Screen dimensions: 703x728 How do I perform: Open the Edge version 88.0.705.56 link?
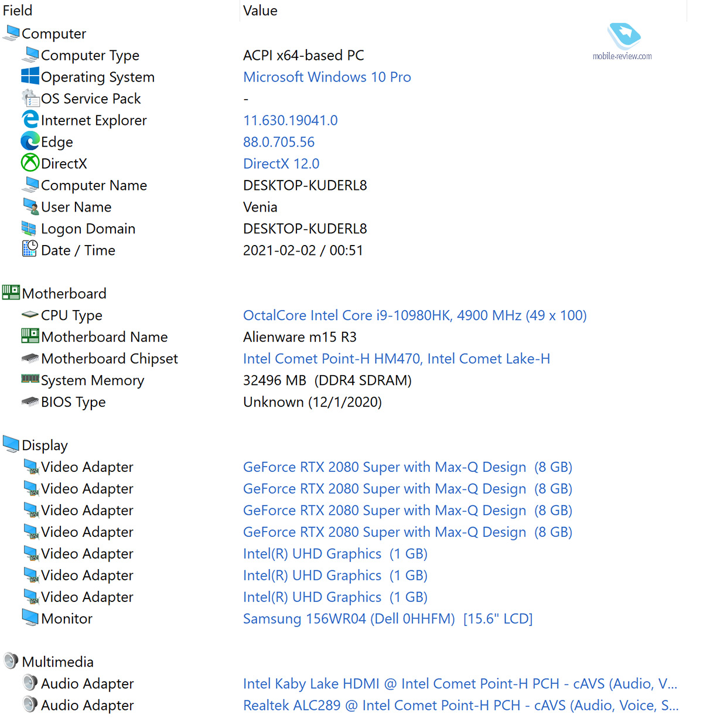pyautogui.click(x=279, y=142)
